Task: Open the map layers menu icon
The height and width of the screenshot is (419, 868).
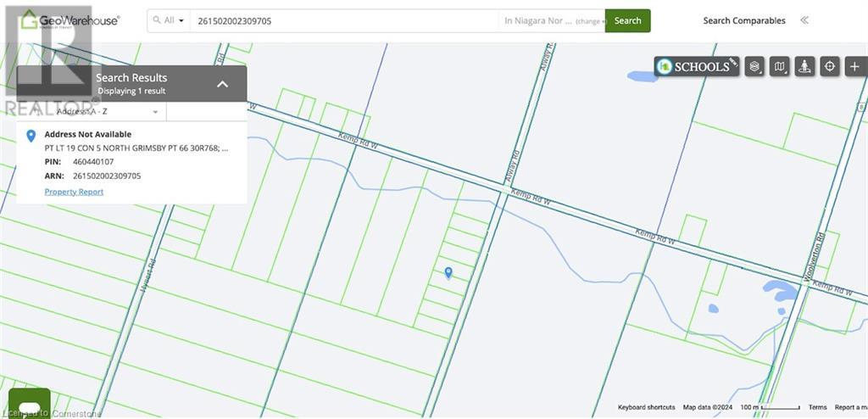Action: [x=754, y=66]
